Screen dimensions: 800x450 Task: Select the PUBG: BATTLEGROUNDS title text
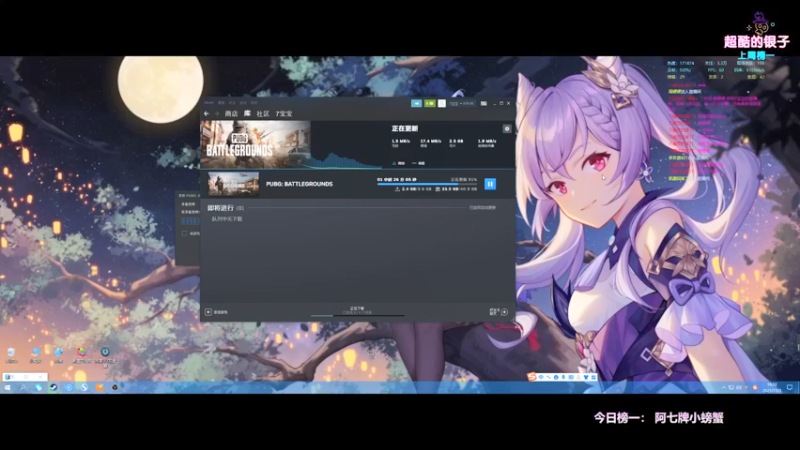pyautogui.click(x=299, y=184)
